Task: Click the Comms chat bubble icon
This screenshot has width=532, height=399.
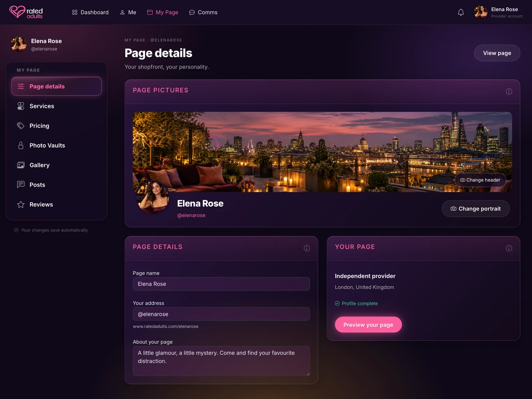Action: point(192,12)
